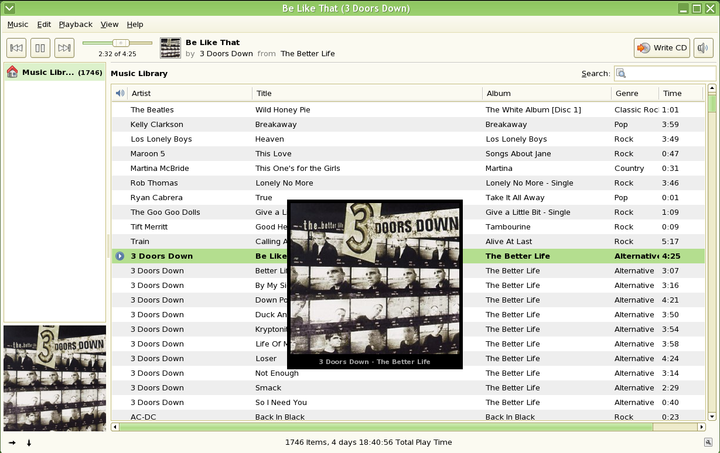Image resolution: width=720 pixels, height=453 pixels.
Task: Click the search magnifier icon
Action: [x=621, y=73]
